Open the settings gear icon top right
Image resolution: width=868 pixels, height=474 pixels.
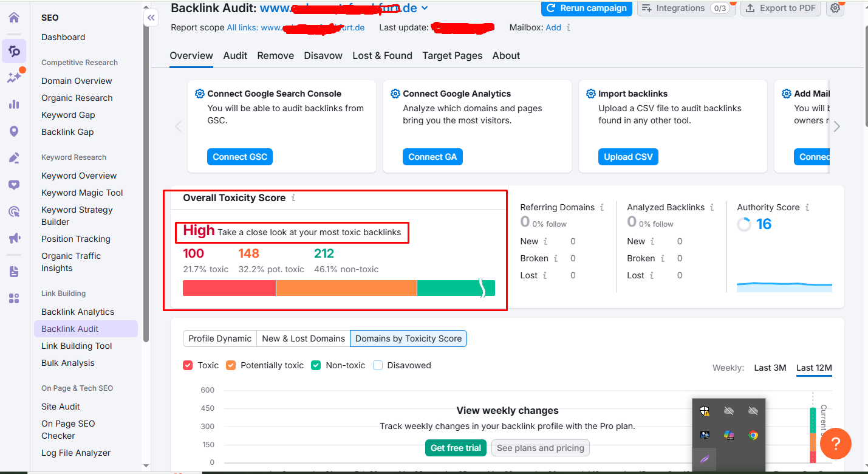pos(836,8)
